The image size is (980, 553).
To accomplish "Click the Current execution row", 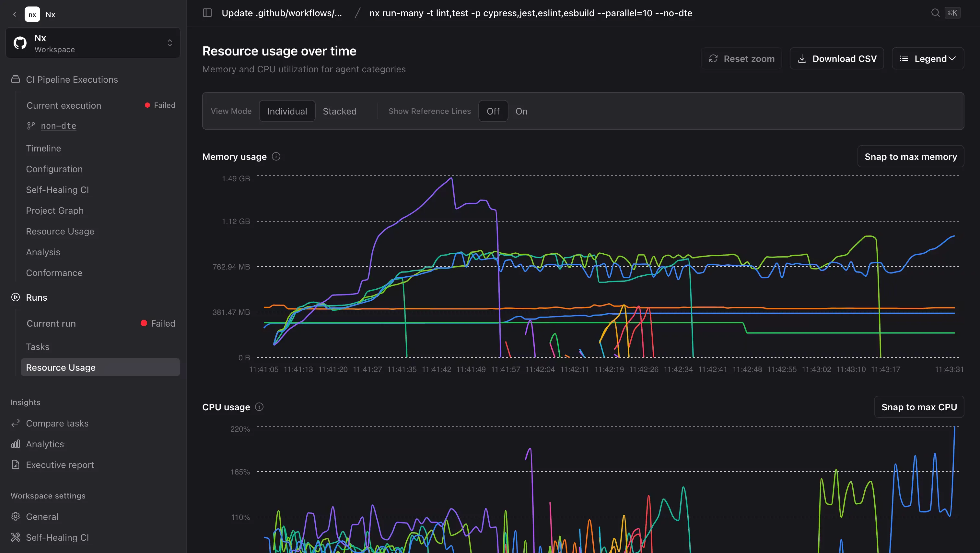I will click(101, 105).
